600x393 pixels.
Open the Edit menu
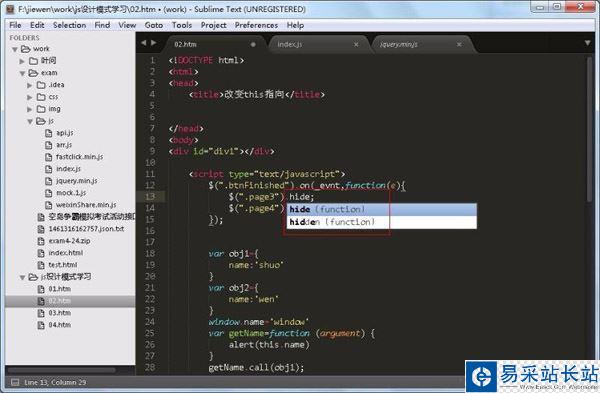click(x=37, y=25)
